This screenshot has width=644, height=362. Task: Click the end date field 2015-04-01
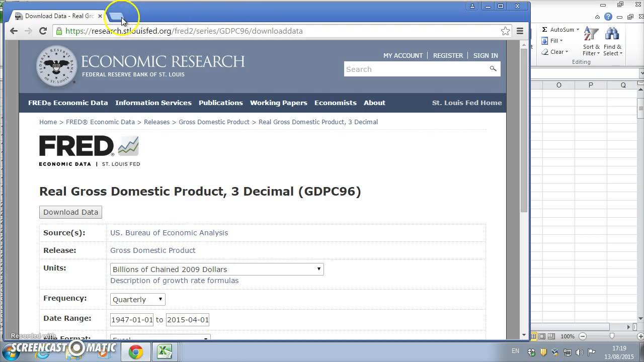(188, 319)
